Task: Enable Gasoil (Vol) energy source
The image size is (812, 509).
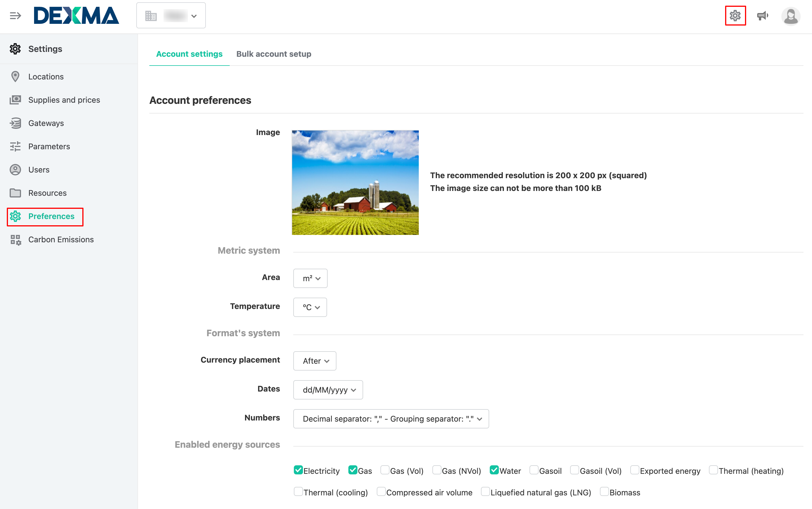Action: pos(575,470)
